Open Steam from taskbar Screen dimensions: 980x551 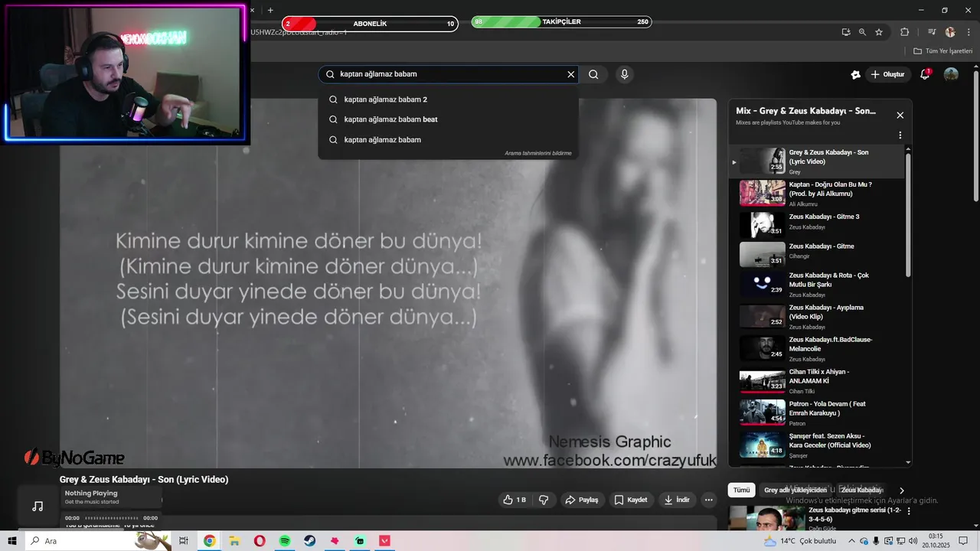309,541
